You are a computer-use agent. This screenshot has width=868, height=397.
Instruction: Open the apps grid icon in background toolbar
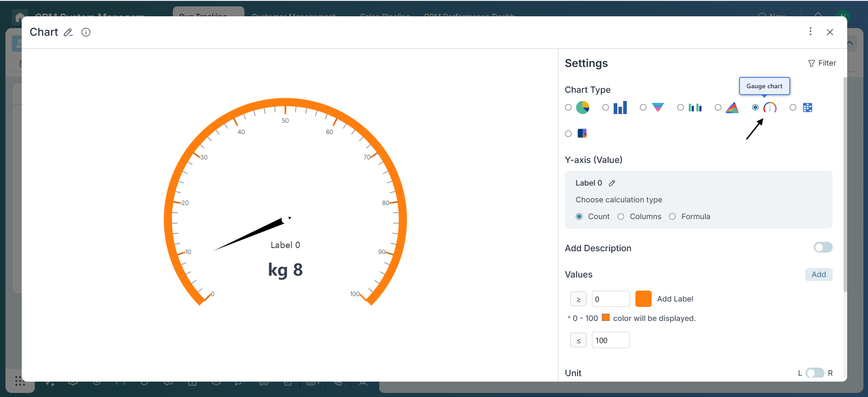pos(20,381)
